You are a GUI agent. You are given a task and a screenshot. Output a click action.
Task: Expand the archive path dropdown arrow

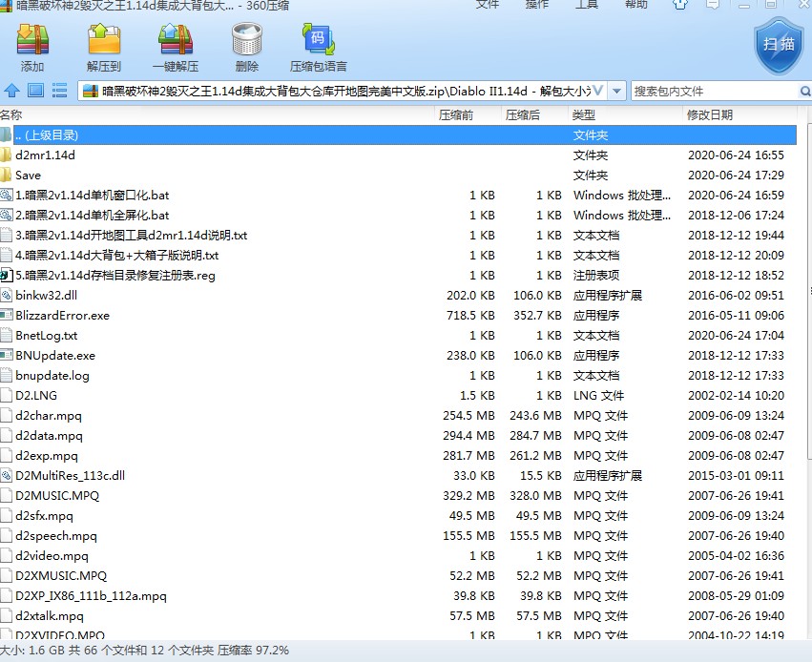598,92
